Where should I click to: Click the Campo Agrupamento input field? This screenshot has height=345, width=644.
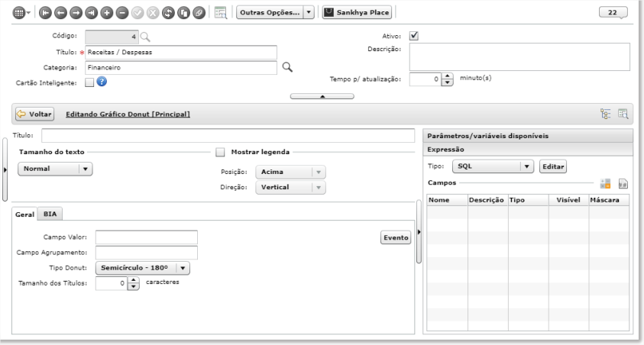[x=147, y=253]
